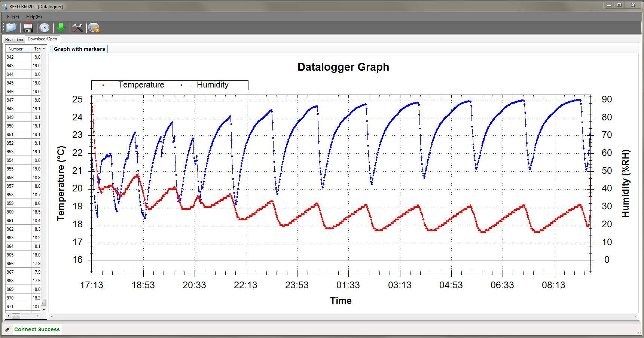Image resolution: width=644 pixels, height=338 pixels.
Task: Click the connection status plug icon
Action: pyautogui.click(x=7, y=329)
